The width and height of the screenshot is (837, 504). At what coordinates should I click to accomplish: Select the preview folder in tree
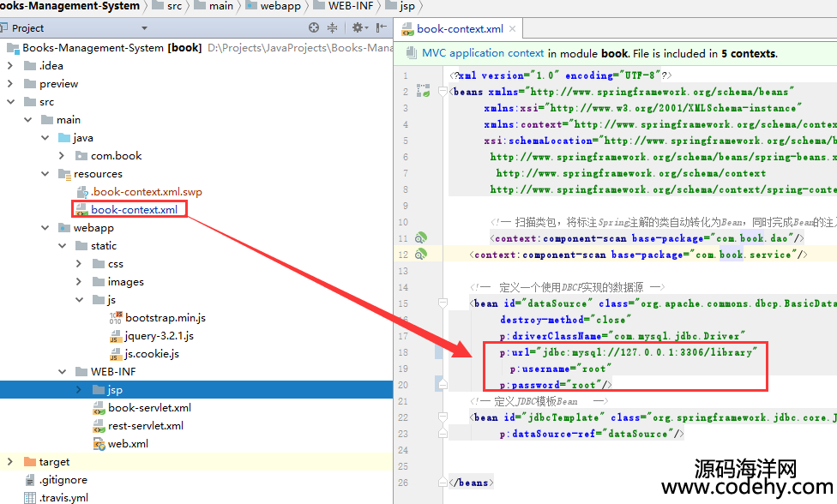51,84
